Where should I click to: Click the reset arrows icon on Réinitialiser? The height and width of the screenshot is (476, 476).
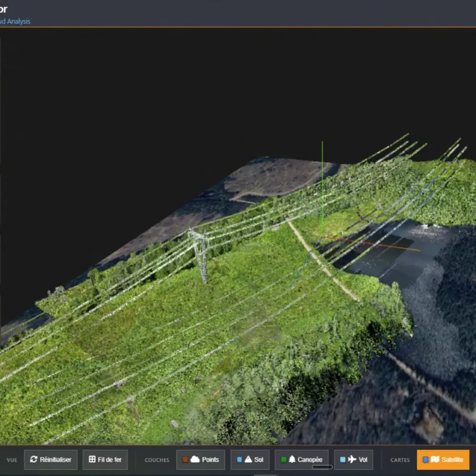(33, 460)
